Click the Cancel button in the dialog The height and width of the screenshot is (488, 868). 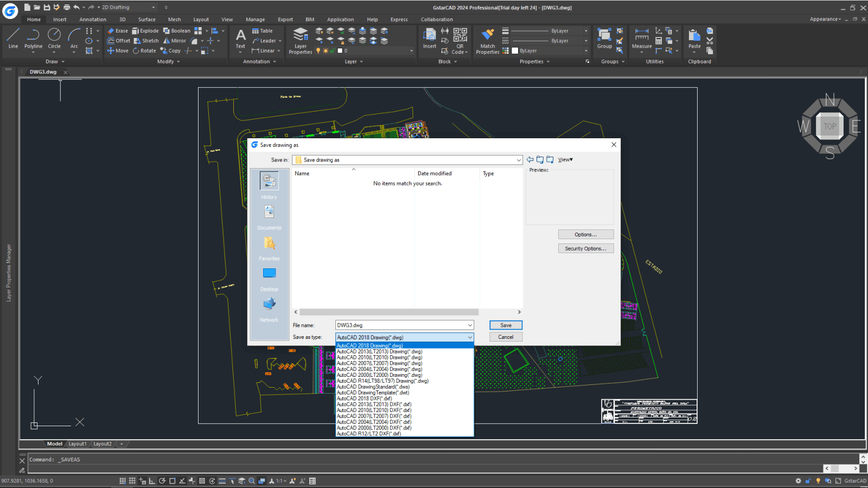pyautogui.click(x=505, y=336)
